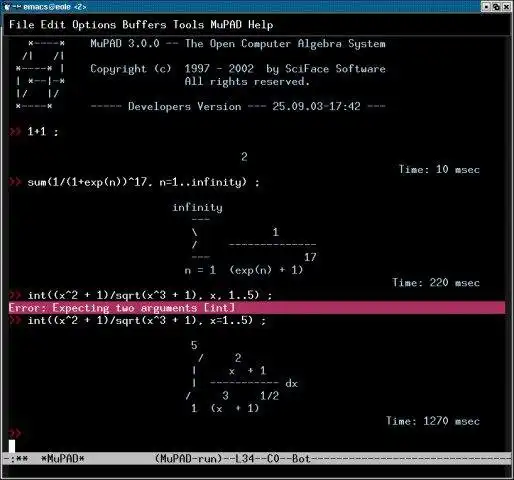Click the '-:**' modified status in mode line
Image resolution: width=514 pixels, height=480 pixels.
point(15,459)
